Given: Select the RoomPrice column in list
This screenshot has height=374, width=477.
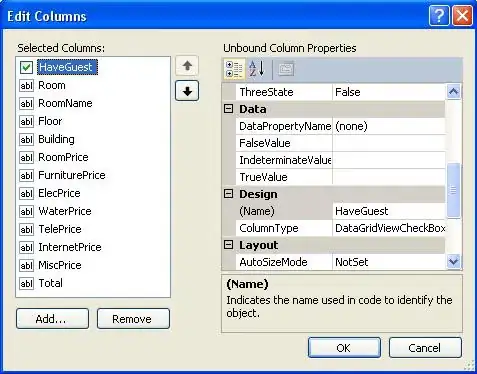Looking at the screenshot, I should tap(63, 157).
